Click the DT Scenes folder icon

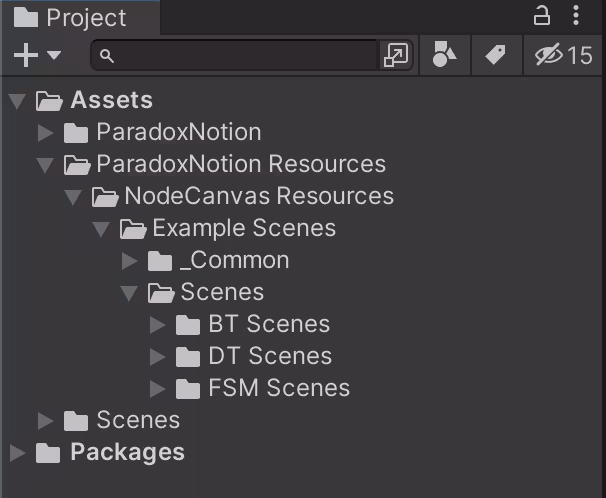pos(188,357)
